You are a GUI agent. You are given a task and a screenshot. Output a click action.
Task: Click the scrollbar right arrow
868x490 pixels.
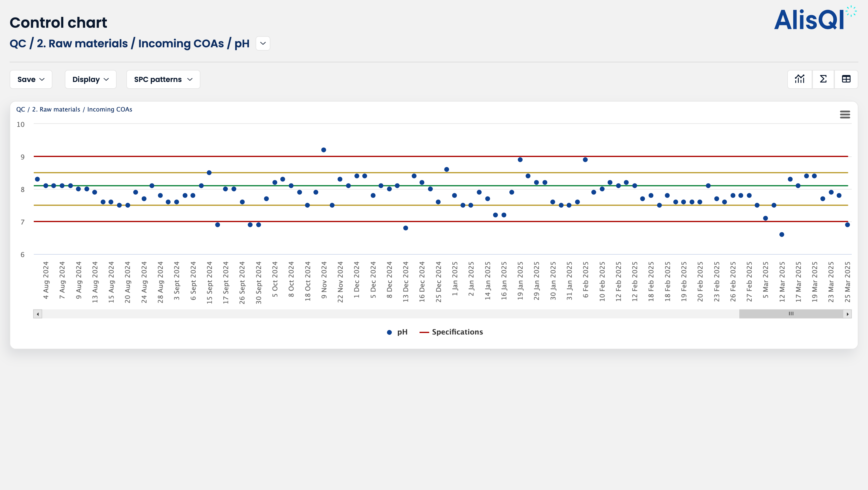point(848,314)
